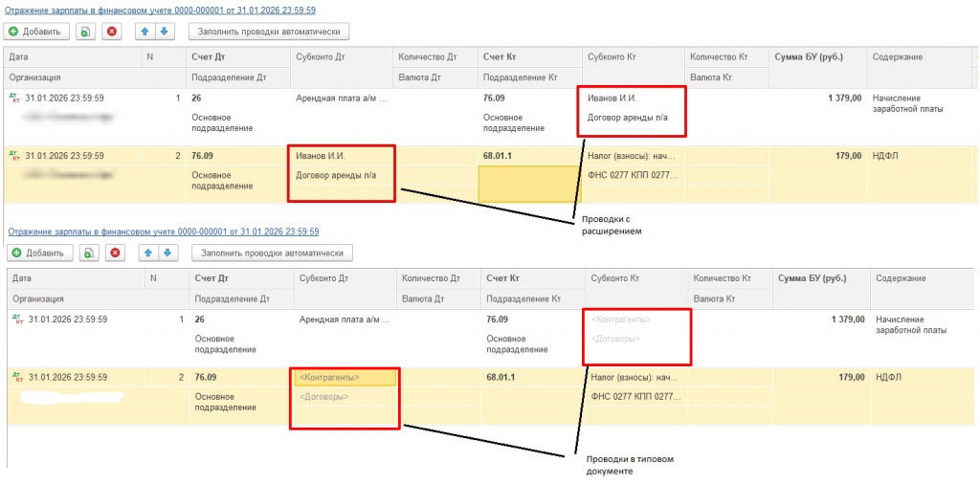The width and height of the screenshot is (980, 484).
Task: Click НДФЛ content cell in the <Контрагенты> table
Action: tap(887, 377)
